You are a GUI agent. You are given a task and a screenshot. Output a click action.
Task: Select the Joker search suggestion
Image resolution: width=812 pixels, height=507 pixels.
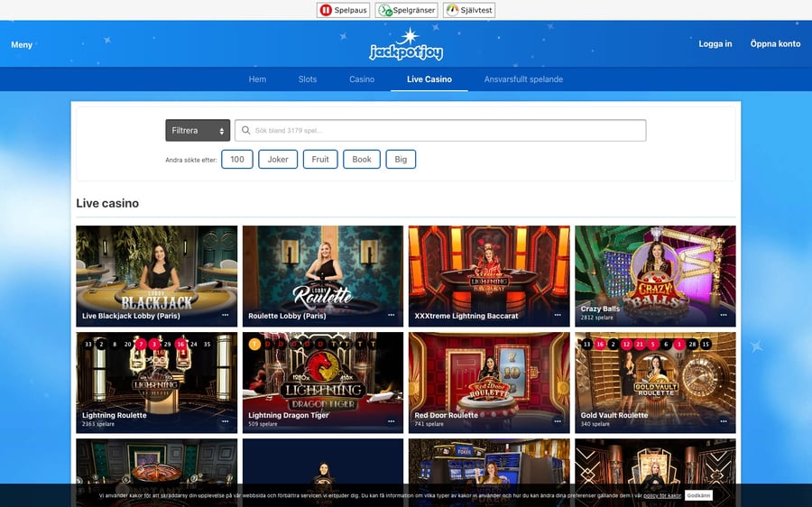(x=278, y=160)
